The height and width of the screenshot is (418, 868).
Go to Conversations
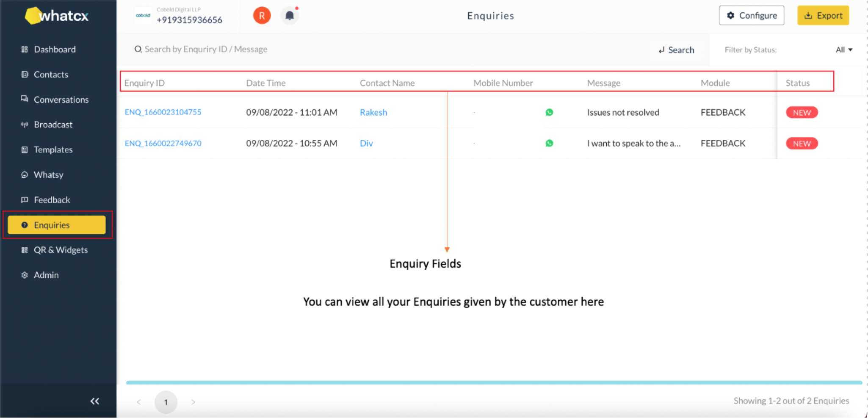61,100
